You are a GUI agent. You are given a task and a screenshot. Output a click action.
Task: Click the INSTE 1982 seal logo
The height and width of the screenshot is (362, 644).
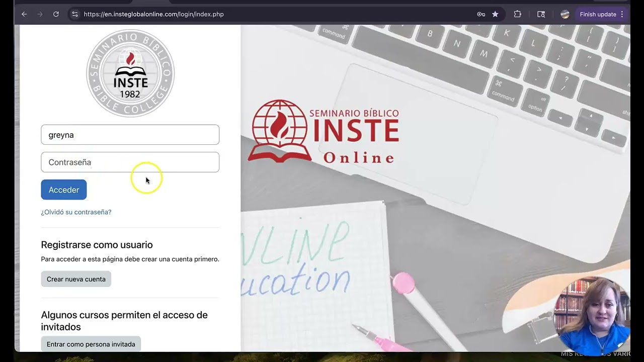[130, 73]
